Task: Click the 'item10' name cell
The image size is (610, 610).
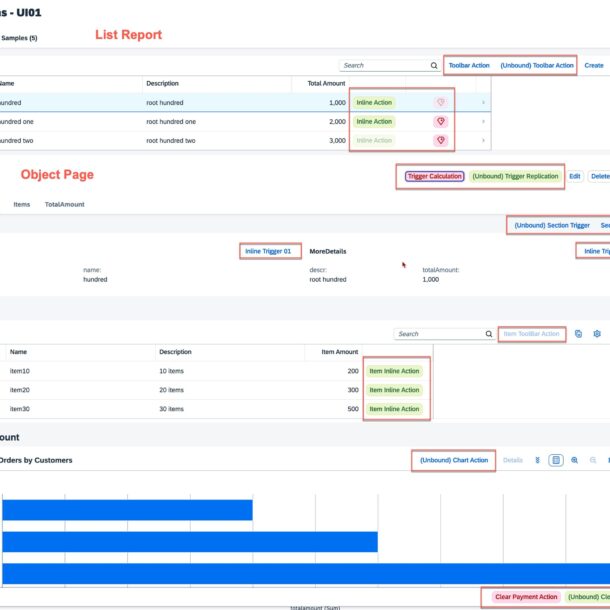Action: click(x=19, y=371)
